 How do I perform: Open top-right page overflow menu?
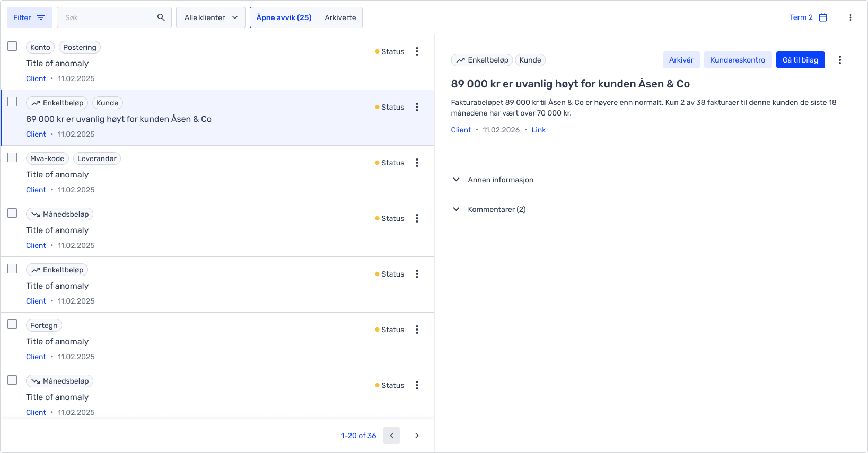[851, 17]
